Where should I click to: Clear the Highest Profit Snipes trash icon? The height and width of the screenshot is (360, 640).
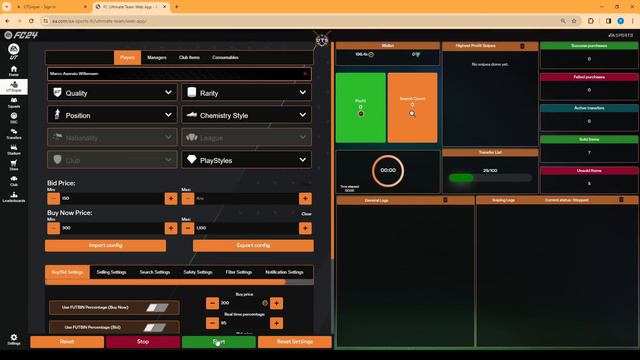[x=522, y=46]
